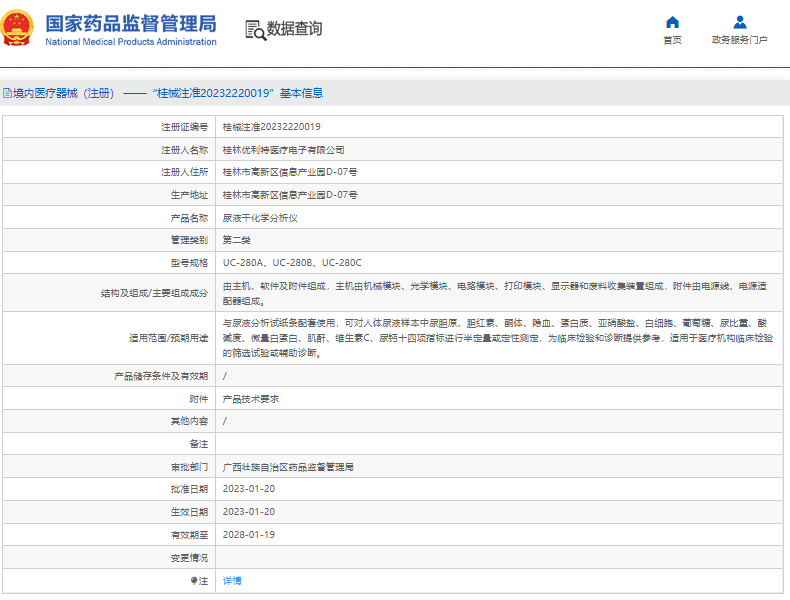Click the 首页 home icon
This screenshot has width=790, height=600.
click(672, 22)
